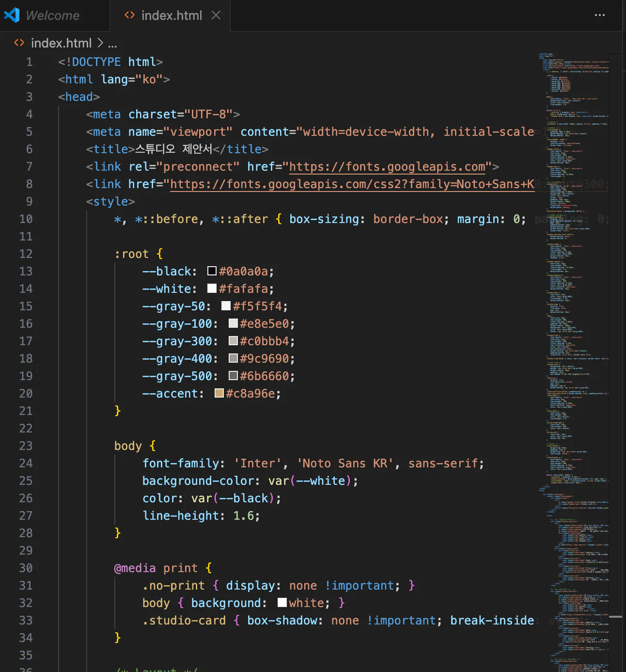Click the body selector on line 23
This screenshot has width=626, height=672.
[x=128, y=446]
